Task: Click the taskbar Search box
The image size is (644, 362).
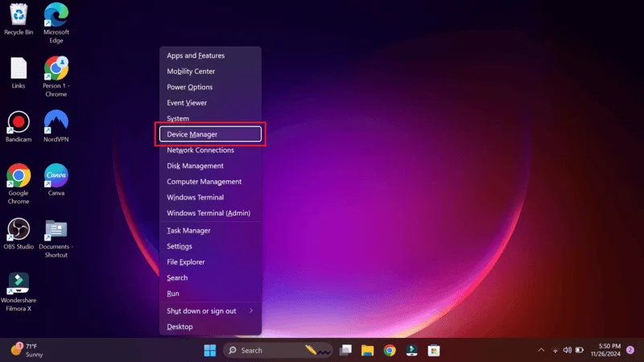Action: (277, 351)
